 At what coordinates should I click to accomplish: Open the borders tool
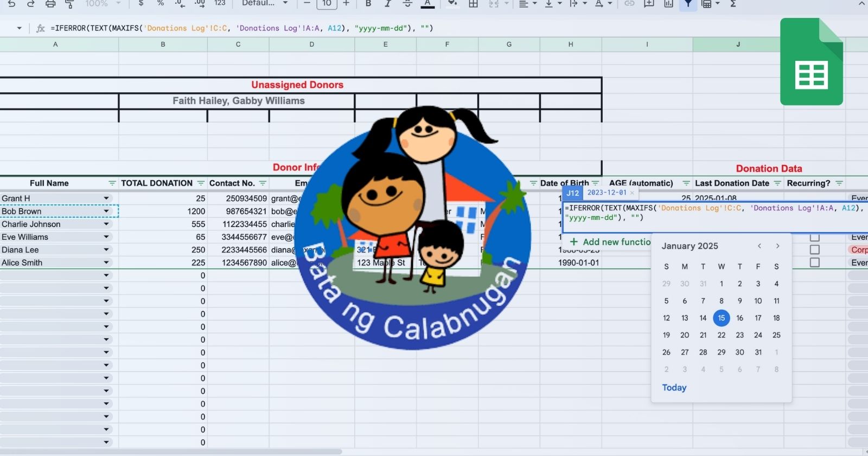point(473,4)
